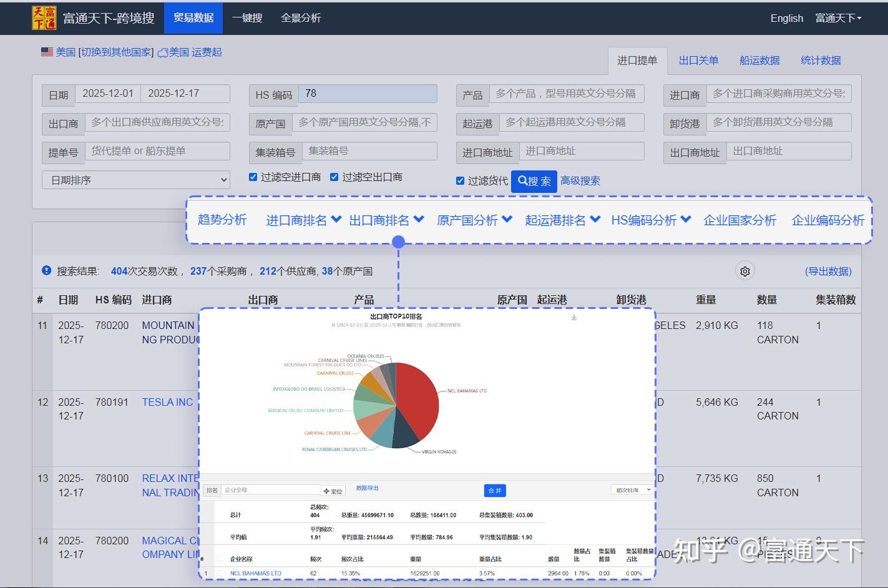
Task: Focus the 起运港 input field
Action: pos(572,122)
